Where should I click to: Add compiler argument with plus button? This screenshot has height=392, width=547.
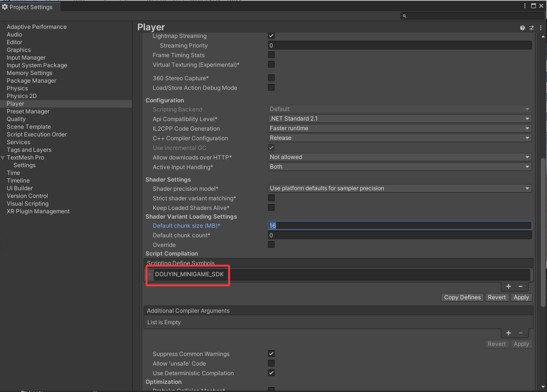click(x=508, y=333)
